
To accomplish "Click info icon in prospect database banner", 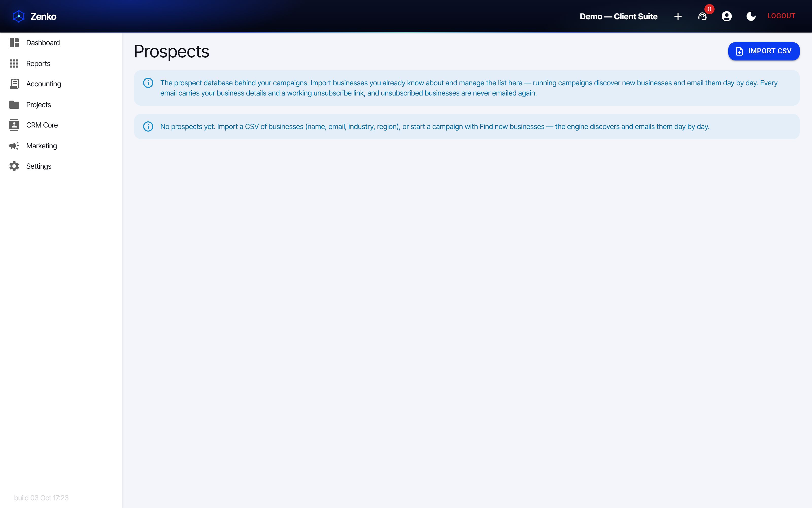I will click(x=148, y=83).
